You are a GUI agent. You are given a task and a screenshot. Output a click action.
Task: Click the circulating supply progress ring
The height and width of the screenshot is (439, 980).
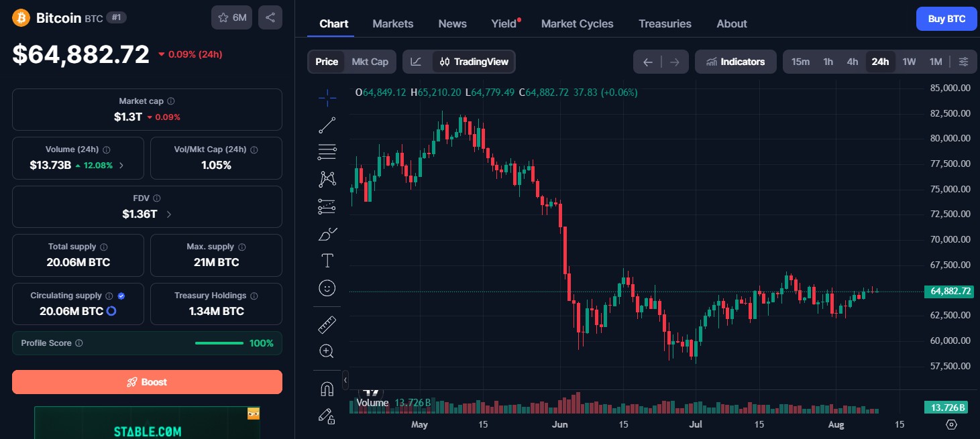tap(111, 311)
